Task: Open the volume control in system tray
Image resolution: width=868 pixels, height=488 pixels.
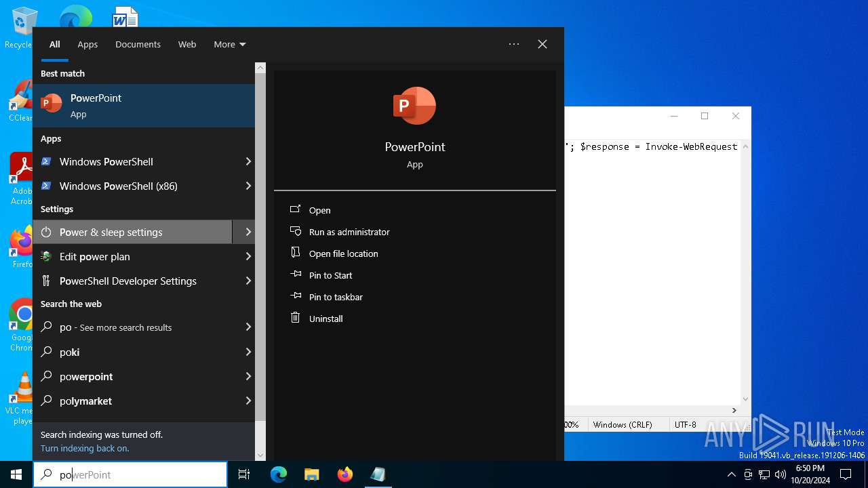Action: [781, 474]
